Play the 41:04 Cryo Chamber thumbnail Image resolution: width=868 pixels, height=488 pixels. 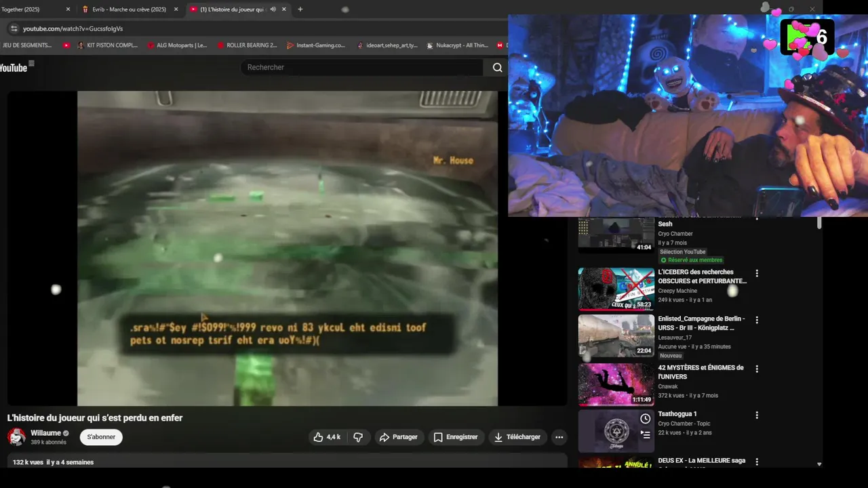click(616, 235)
